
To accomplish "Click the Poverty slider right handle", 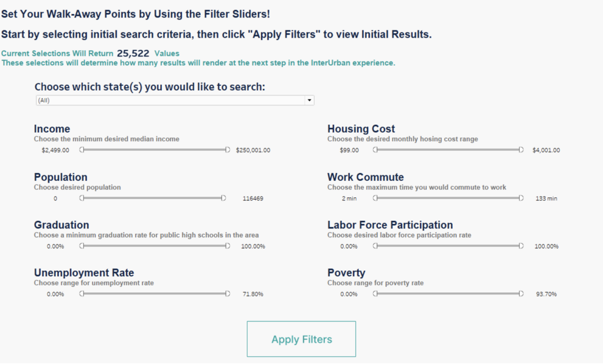I will tap(521, 294).
